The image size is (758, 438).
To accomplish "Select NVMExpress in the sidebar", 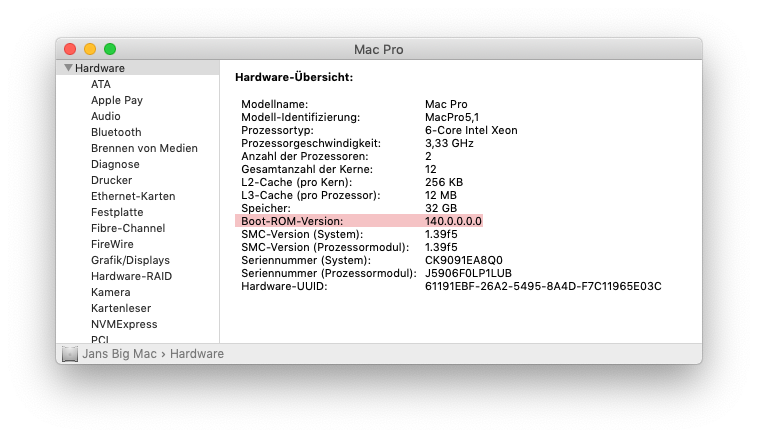I will pyautogui.click(x=124, y=324).
